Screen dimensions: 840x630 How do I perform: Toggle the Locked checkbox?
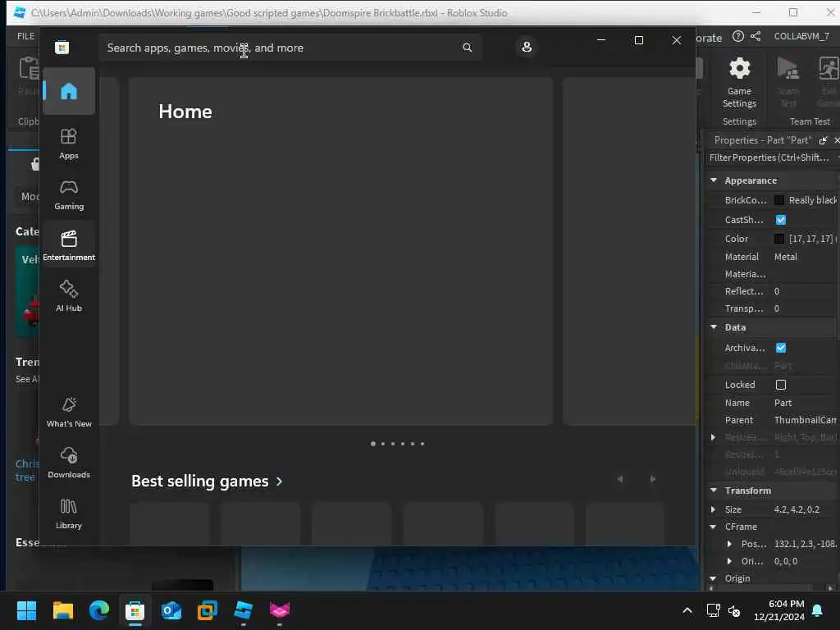coord(781,385)
